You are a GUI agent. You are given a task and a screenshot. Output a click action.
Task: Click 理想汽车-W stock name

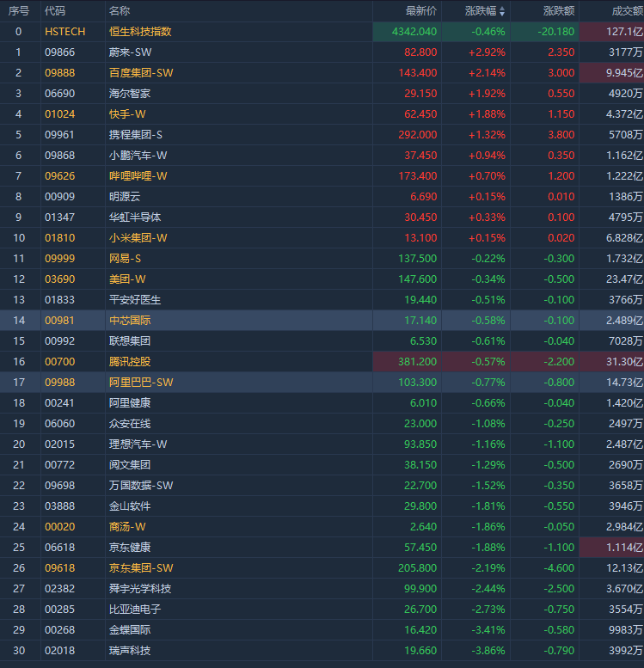point(138,444)
